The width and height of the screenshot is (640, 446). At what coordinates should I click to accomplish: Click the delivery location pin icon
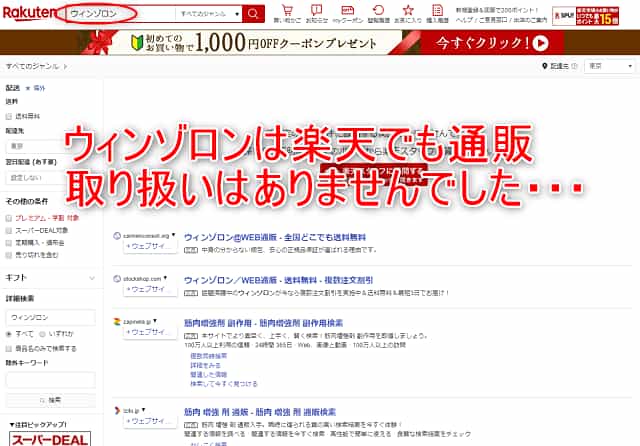coord(544,66)
